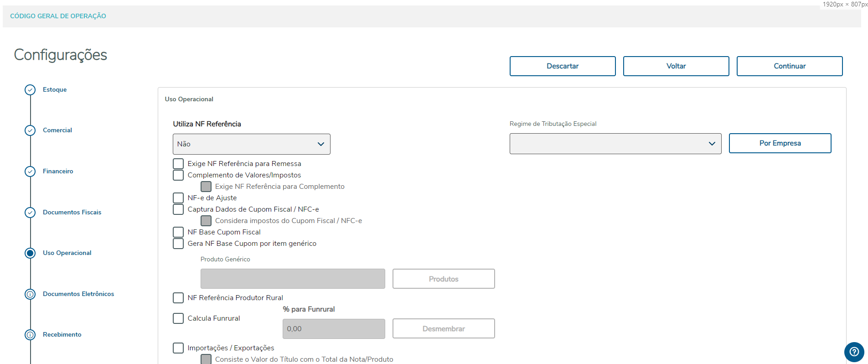The width and height of the screenshot is (868, 364).
Task: Click the Estoque step checkmark icon
Action: [x=30, y=90]
